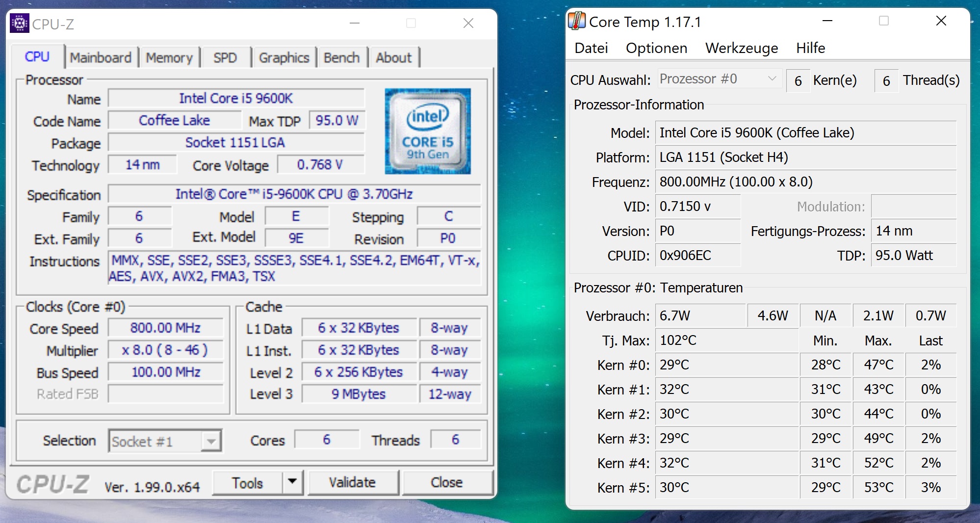The width and height of the screenshot is (980, 523).
Task: Click the Level 3 12-way value
Action: click(450, 394)
